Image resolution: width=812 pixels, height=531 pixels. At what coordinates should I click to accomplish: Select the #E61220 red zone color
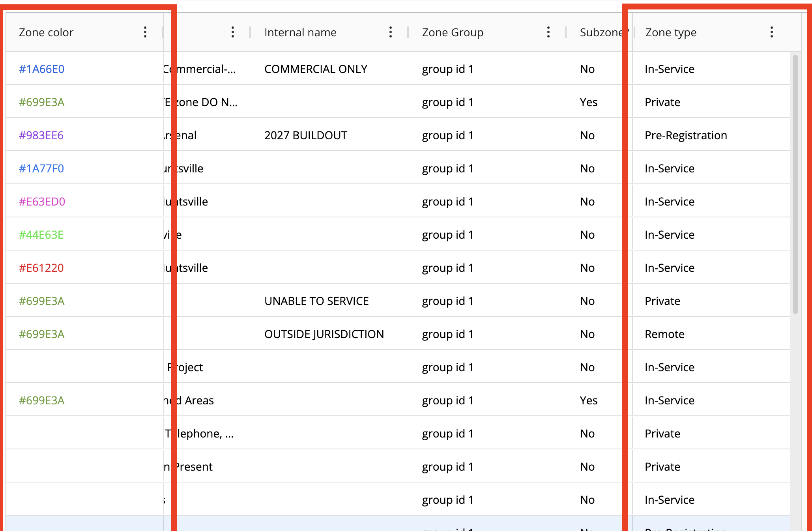point(41,267)
